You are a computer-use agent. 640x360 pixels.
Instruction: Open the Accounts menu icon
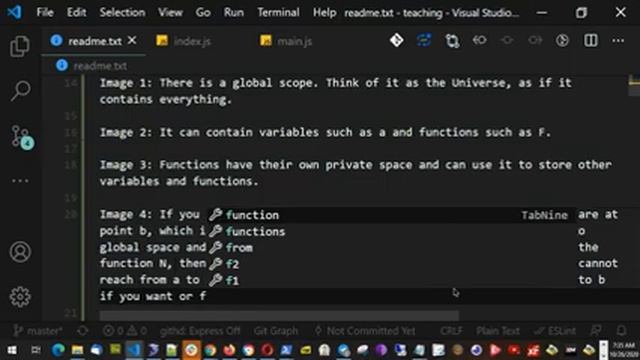click(x=20, y=251)
